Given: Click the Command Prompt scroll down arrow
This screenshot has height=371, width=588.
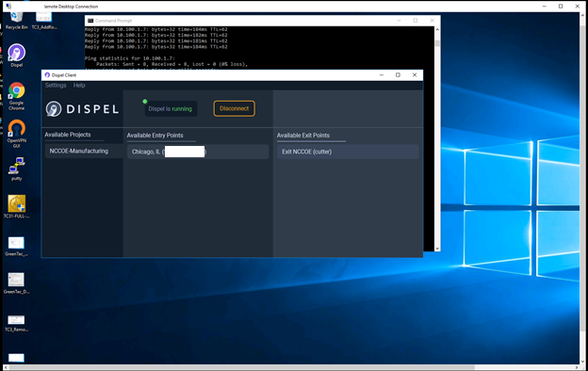Looking at the screenshot, I should (x=437, y=249).
